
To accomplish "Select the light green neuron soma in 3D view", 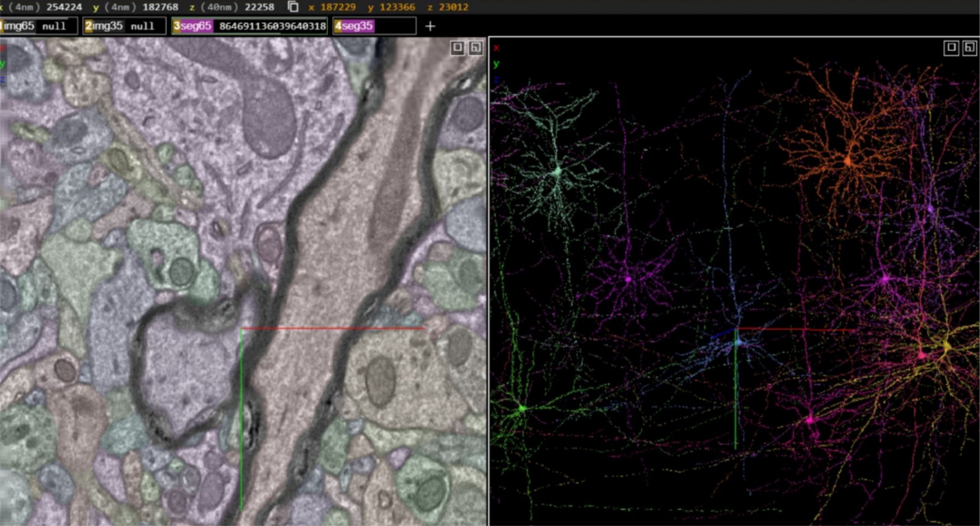I will pyautogui.click(x=557, y=172).
